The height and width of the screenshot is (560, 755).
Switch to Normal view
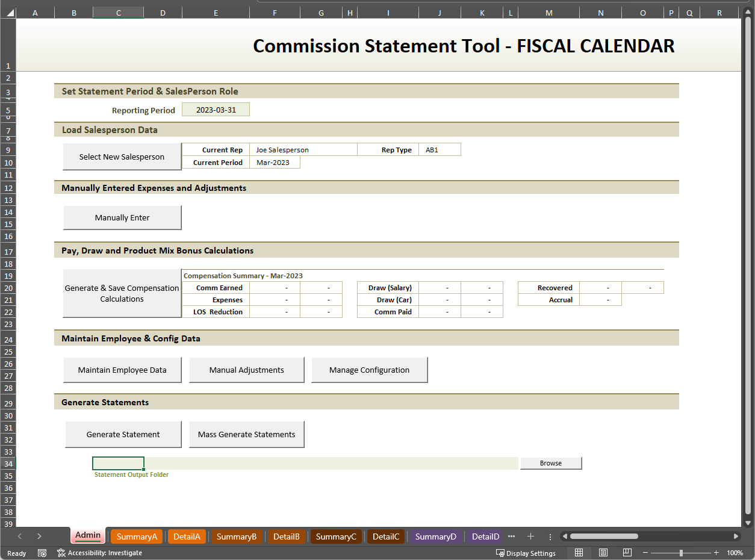tap(579, 552)
